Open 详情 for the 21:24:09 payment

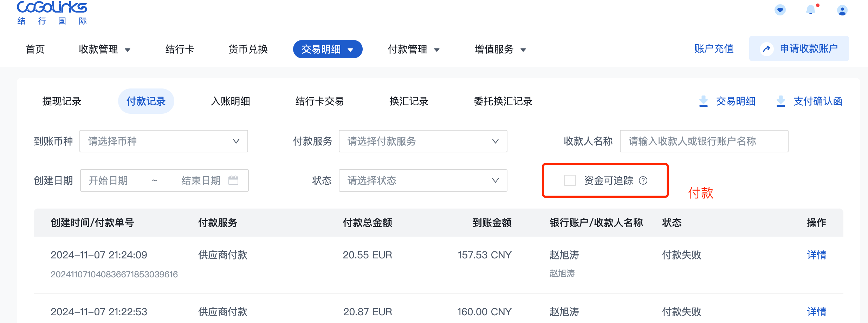click(x=816, y=255)
